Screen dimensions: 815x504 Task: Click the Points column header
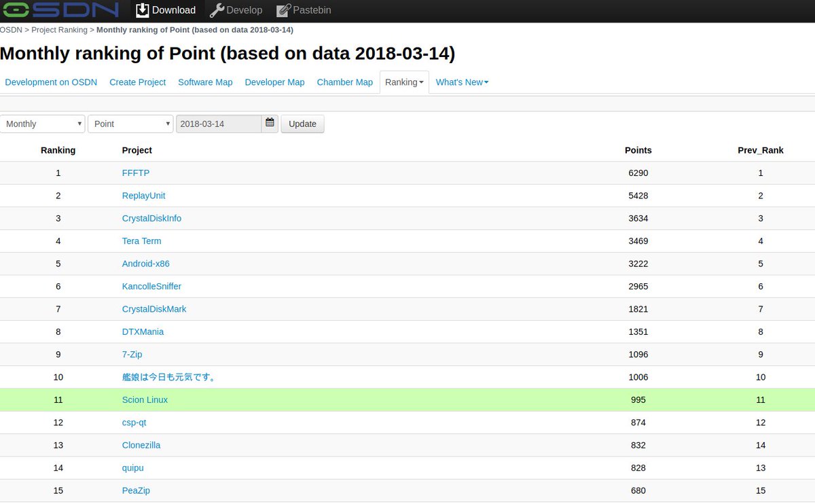point(638,150)
